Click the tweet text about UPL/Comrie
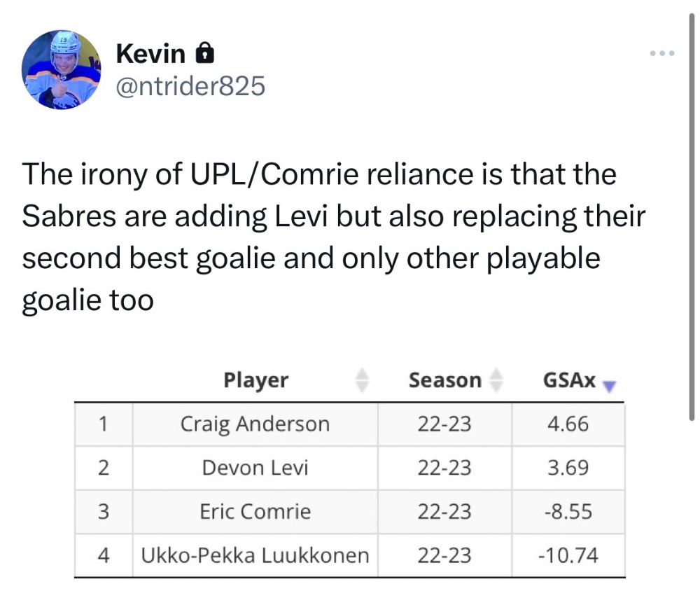Screen dimensions: 700x591 click(334, 237)
